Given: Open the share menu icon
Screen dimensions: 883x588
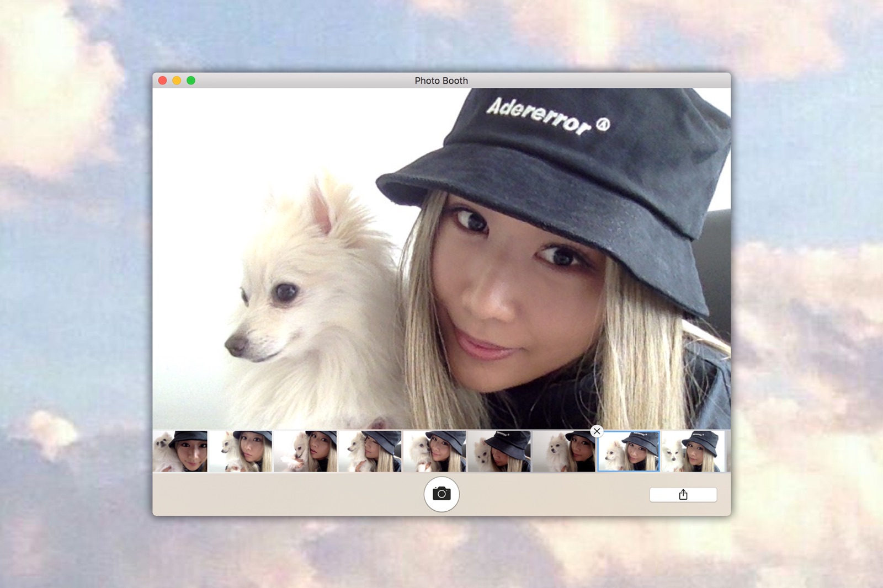Looking at the screenshot, I should click(683, 494).
